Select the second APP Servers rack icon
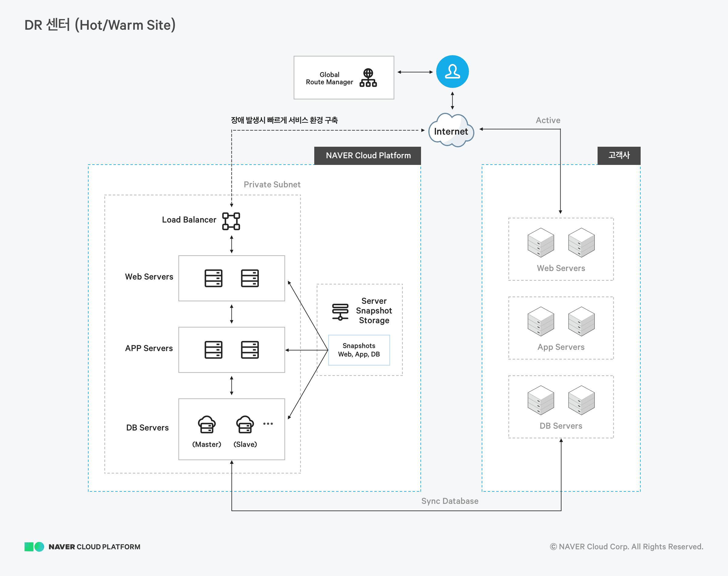Image resolution: width=728 pixels, height=576 pixels. 250,350
